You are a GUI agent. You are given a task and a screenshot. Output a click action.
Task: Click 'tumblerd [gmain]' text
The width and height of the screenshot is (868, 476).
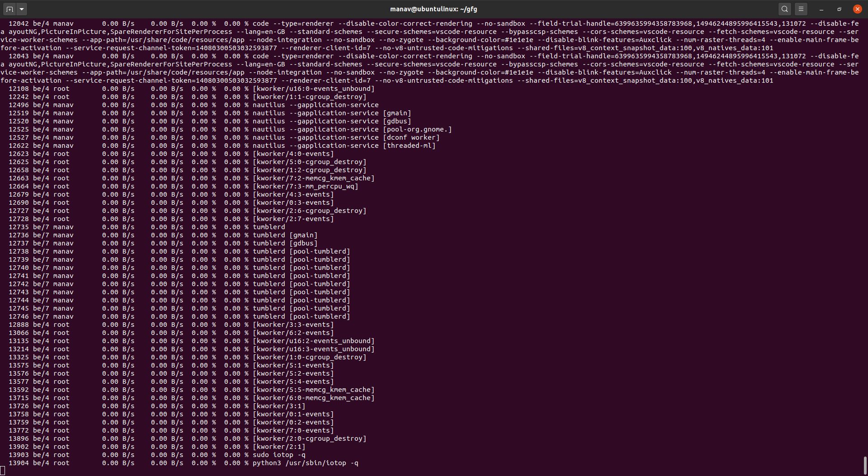[x=285, y=235]
